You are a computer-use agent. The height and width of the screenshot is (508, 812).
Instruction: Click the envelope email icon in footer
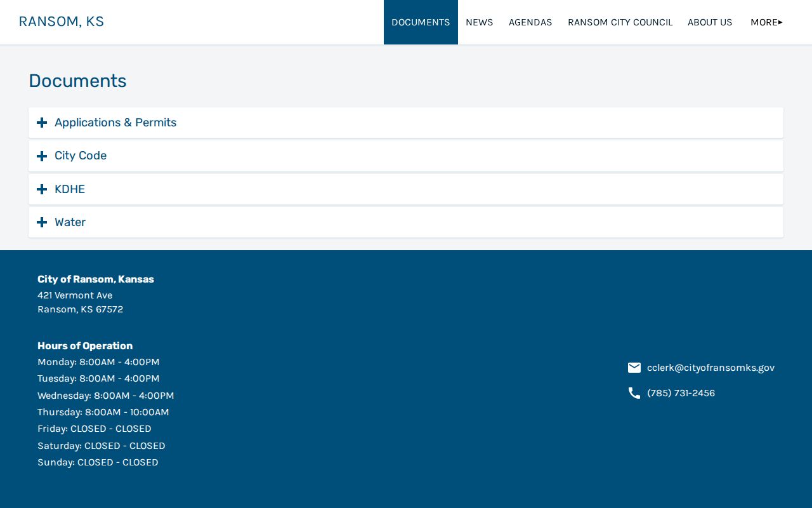click(634, 368)
